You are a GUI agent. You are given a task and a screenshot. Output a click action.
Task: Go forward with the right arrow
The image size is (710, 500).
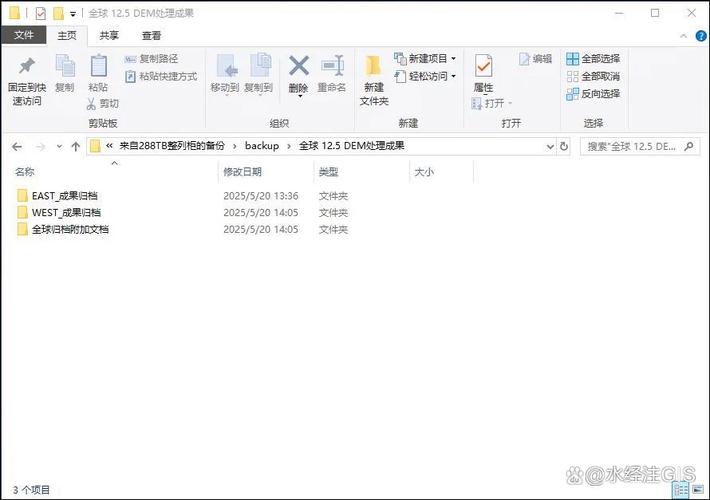(x=40, y=146)
